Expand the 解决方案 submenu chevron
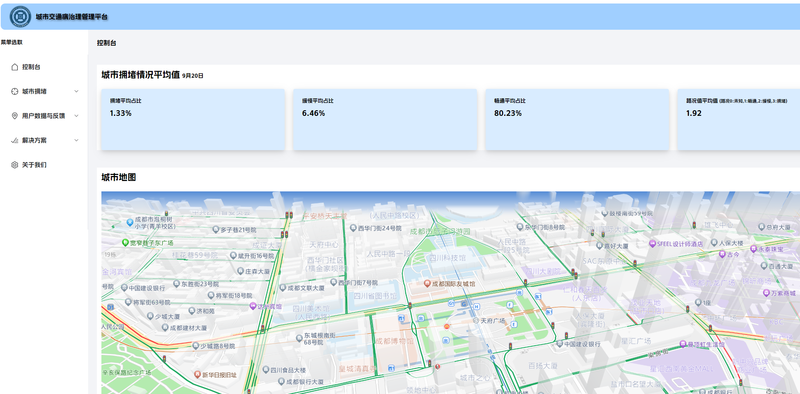The image size is (800, 394). tap(77, 140)
